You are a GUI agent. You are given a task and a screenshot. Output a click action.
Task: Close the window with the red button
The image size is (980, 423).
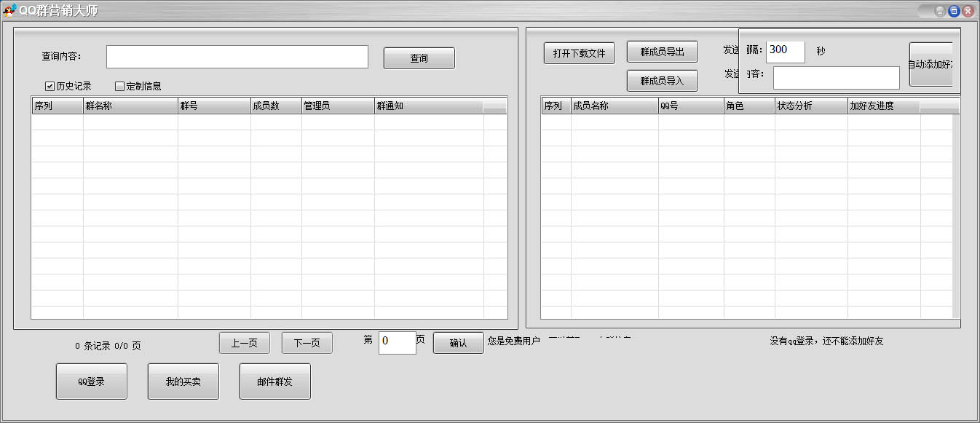pyautogui.click(x=968, y=11)
